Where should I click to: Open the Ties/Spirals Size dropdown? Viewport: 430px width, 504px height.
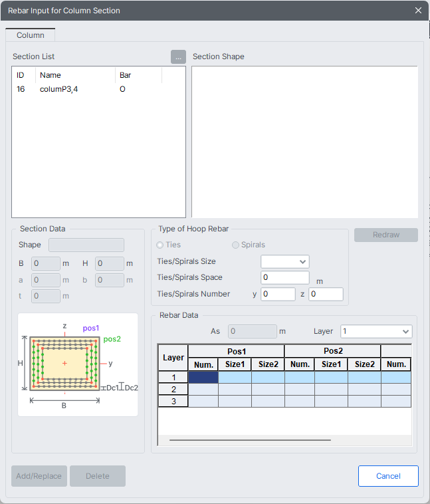pos(285,262)
